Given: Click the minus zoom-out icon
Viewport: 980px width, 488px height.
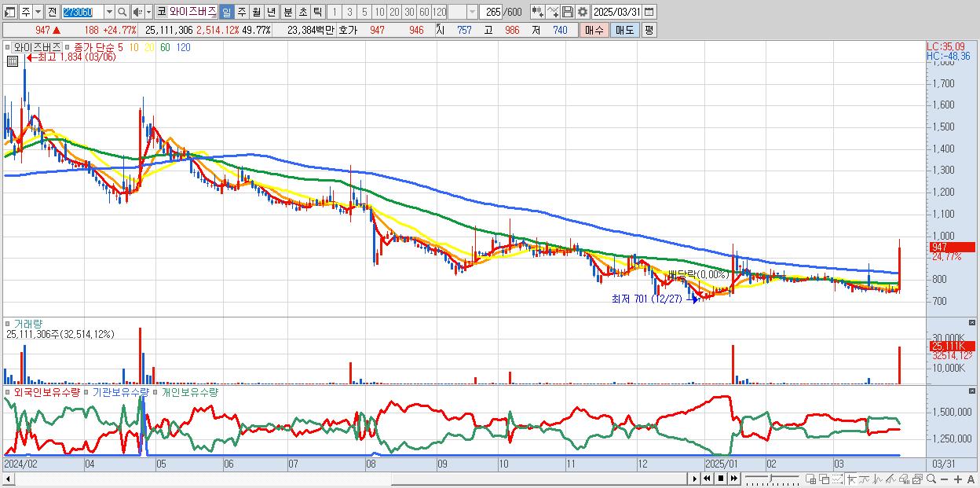Looking at the screenshot, I should 944,479.
